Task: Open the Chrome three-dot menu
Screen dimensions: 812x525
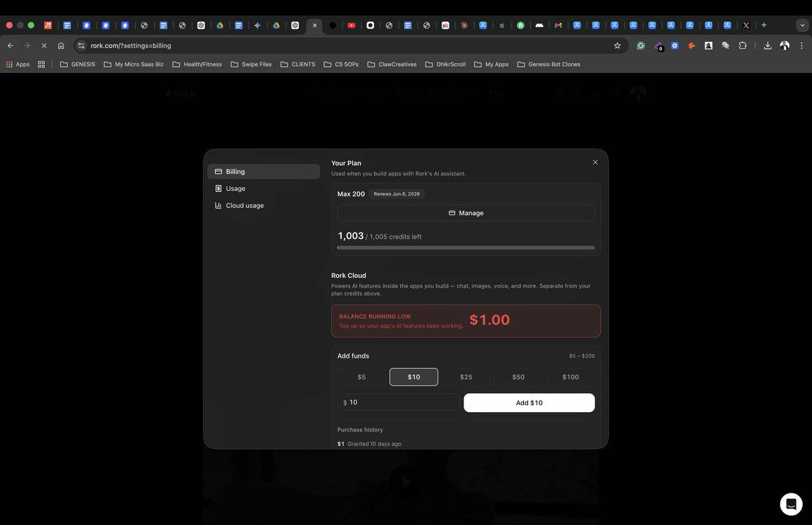Action: tap(801, 45)
